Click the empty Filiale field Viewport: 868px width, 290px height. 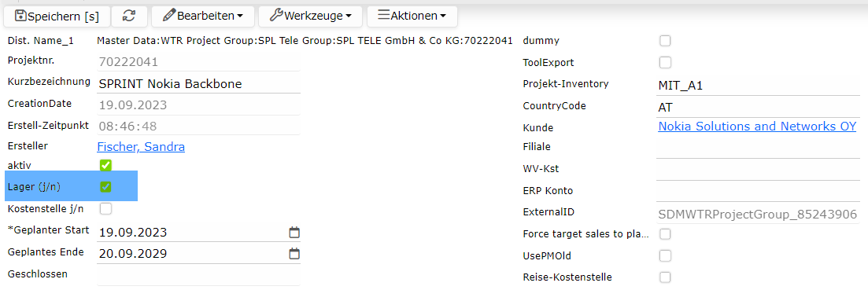click(x=758, y=149)
